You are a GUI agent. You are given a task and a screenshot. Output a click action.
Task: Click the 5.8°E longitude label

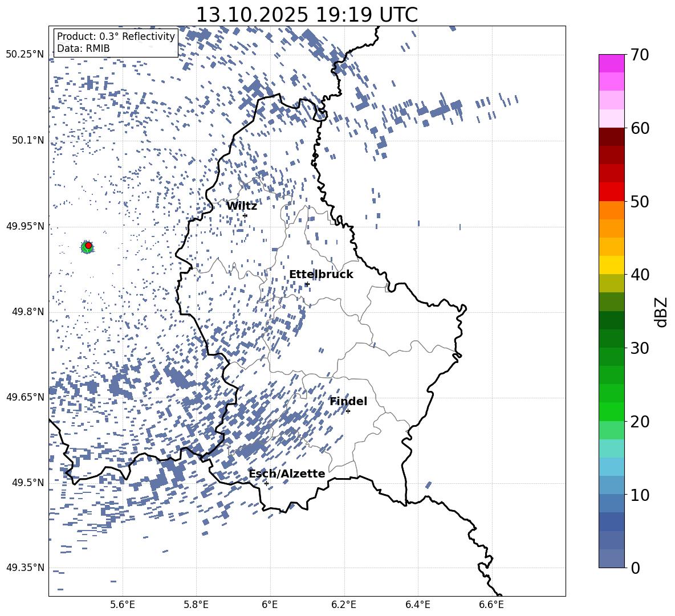(196, 605)
